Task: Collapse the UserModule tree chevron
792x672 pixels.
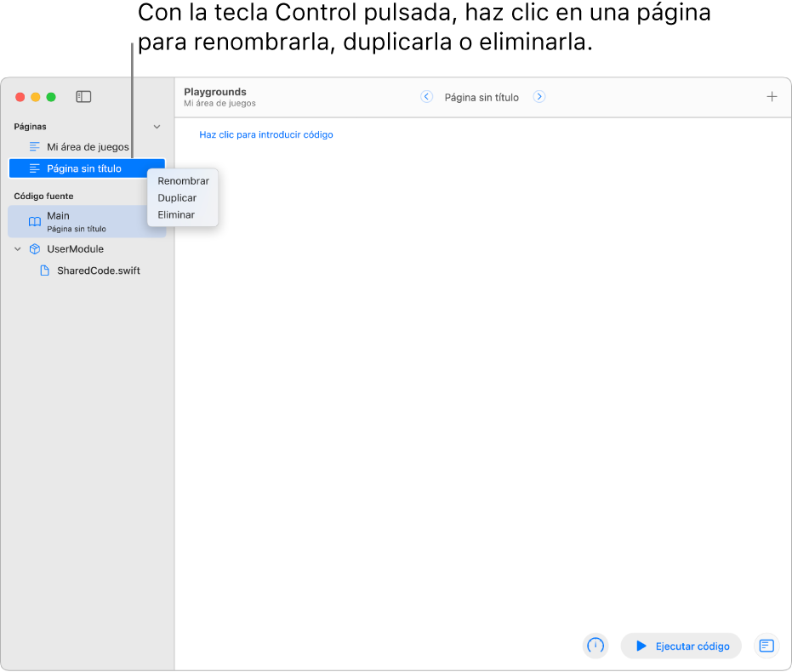Action: [x=18, y=249]
